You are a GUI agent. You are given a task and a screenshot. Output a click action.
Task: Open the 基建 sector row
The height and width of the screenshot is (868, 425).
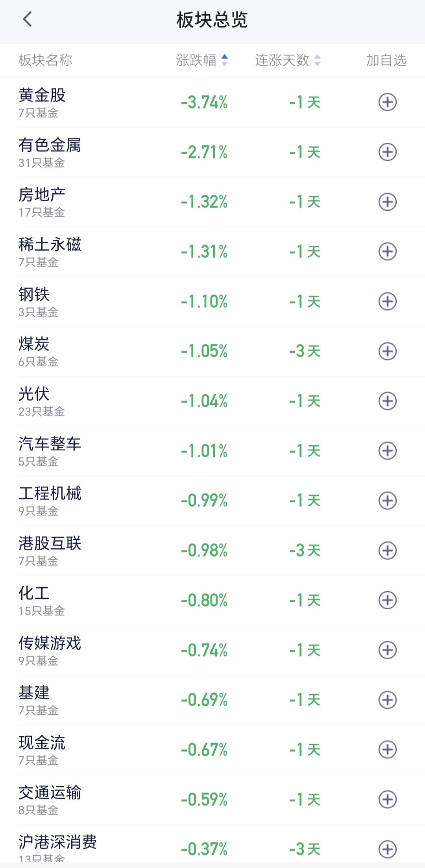(x=213, y=700)
